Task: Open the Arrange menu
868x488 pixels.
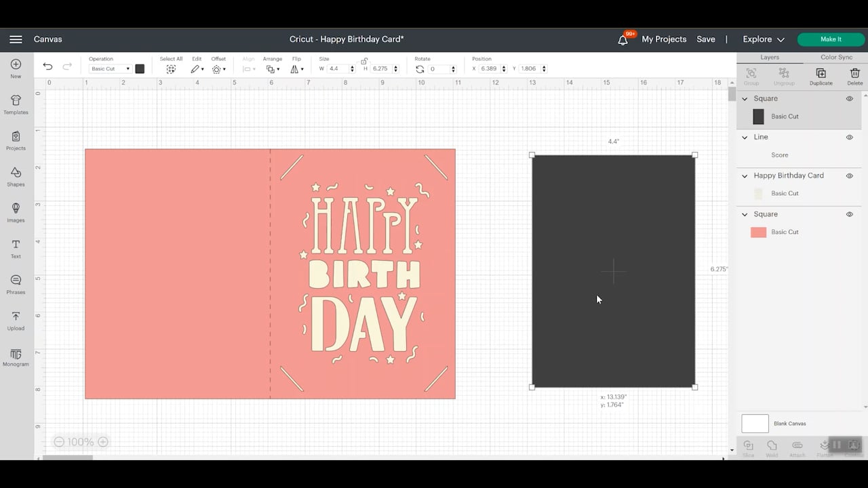Action: tap(273, 69)
